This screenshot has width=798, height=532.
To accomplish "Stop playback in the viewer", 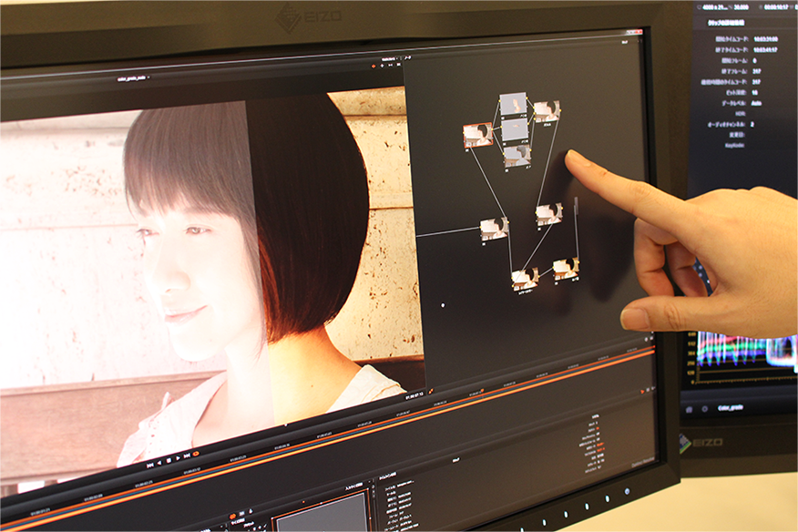I will click(x=169, y=461).
